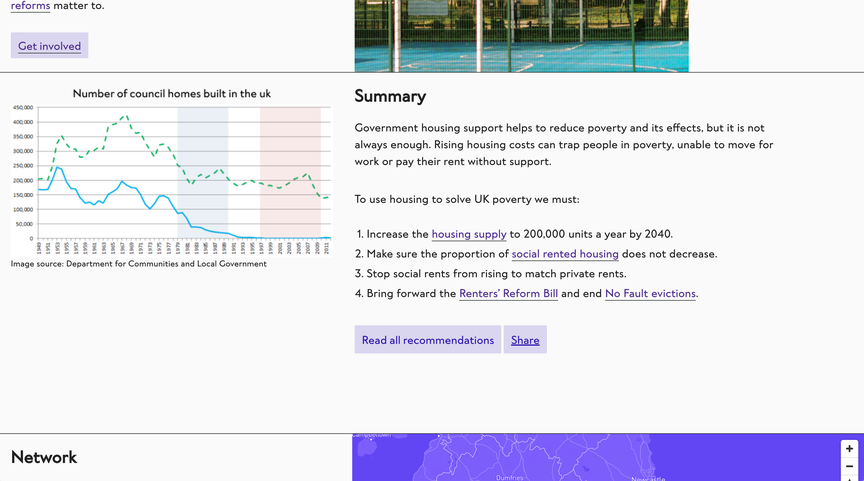Click the blue shaded chart region
The width and height of the screenshot is (864, 481).
tap(203, 170)
